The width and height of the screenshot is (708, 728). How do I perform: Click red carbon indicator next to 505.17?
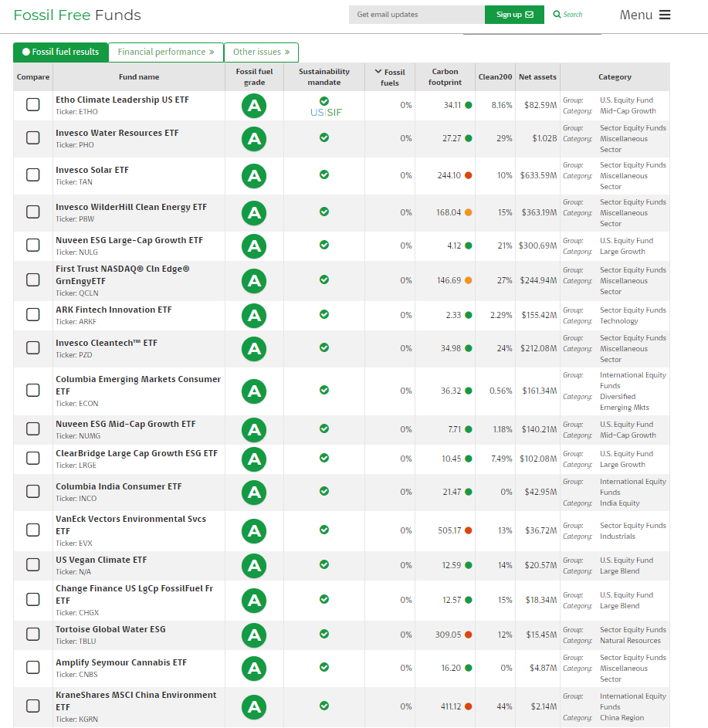pos(469,530)
